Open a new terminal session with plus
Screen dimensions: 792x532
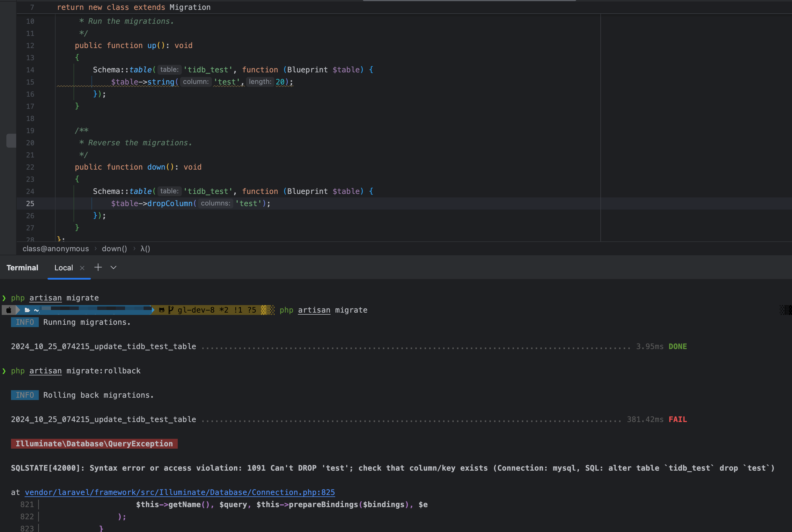[98, 267]
